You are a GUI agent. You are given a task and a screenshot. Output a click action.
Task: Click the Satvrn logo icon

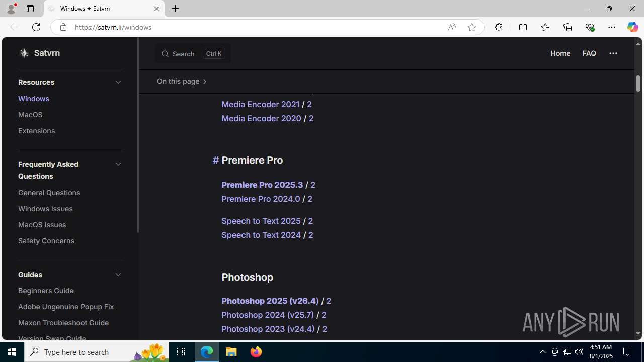(24, 53)
